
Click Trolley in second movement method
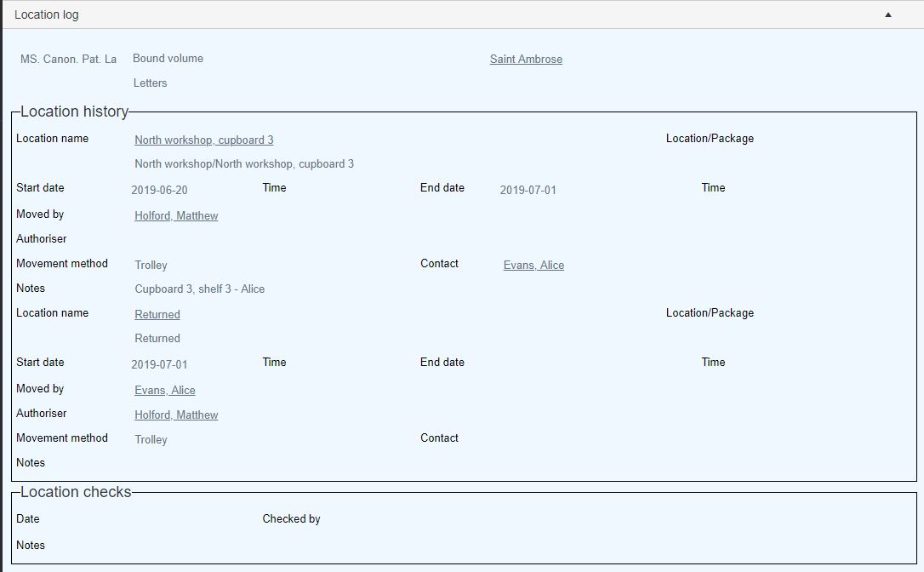[151, 440]
